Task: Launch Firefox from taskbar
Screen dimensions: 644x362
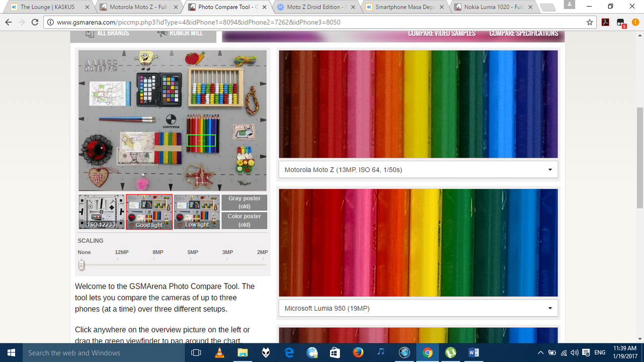Action: coord(358,353)
